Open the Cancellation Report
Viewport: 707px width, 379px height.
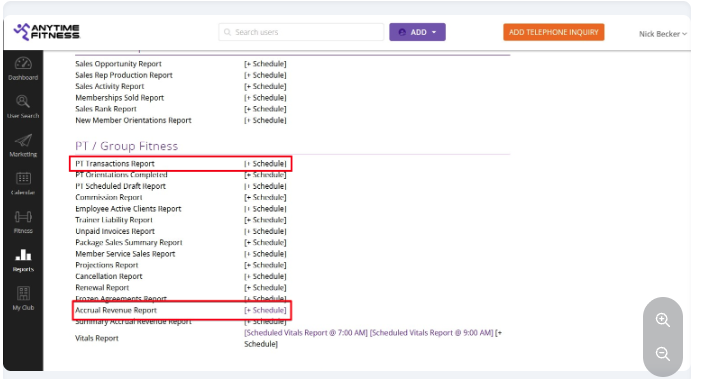(109, 276)
